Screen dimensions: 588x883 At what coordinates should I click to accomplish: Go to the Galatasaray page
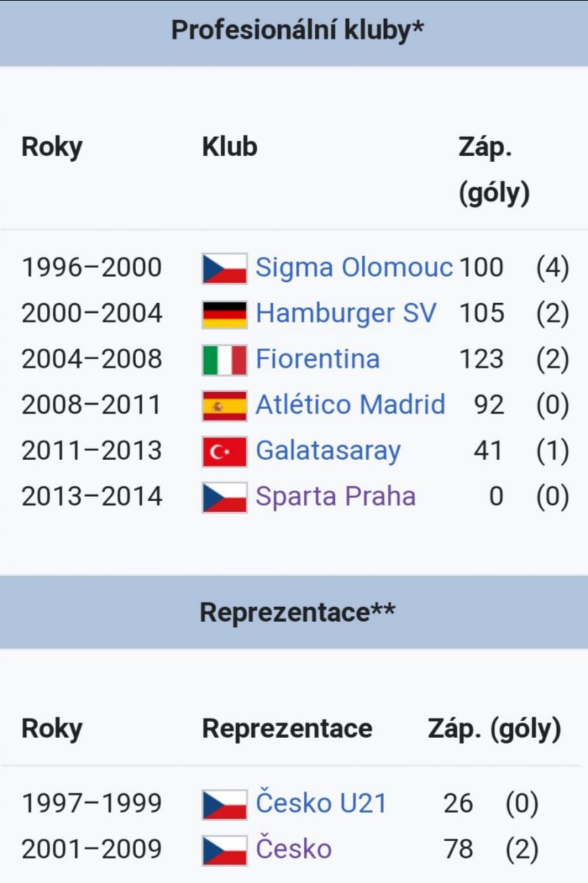328,450
